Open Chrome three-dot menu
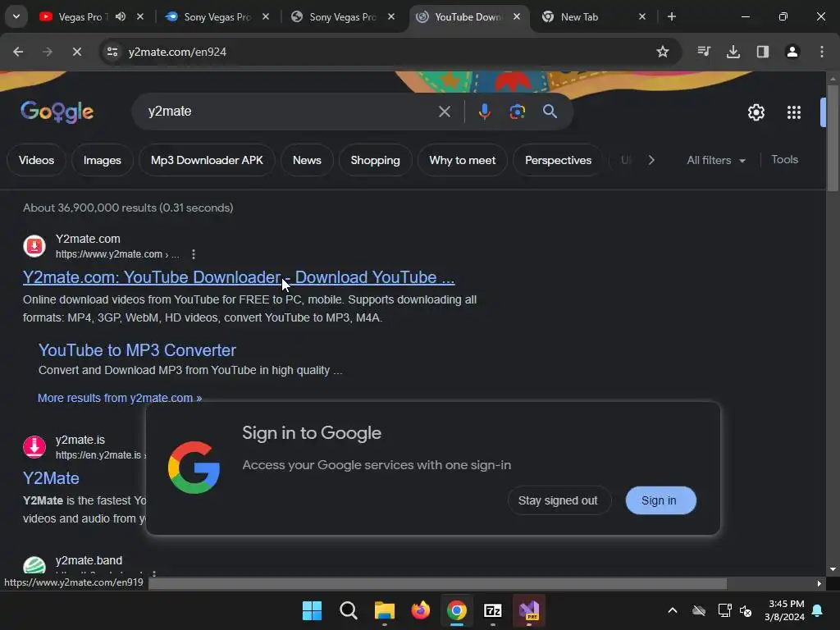 [822, 52]
